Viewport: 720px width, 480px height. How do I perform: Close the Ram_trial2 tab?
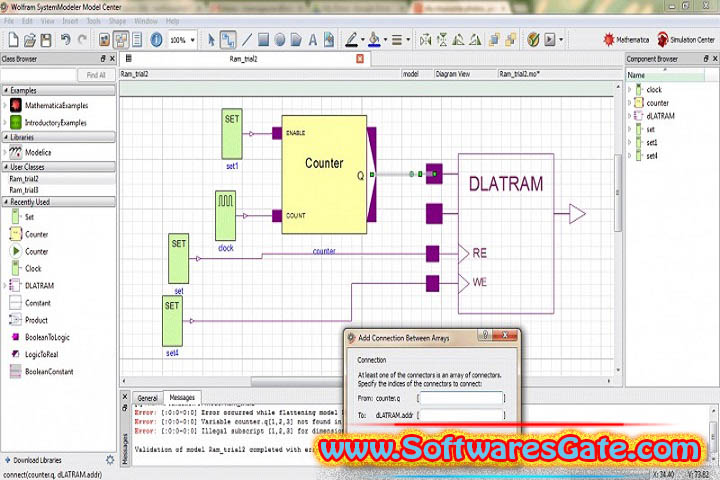click(x=360, y=59)
